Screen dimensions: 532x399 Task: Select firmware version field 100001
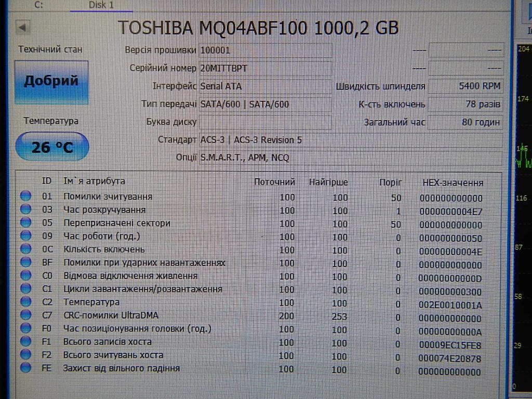tap(265, 50)
